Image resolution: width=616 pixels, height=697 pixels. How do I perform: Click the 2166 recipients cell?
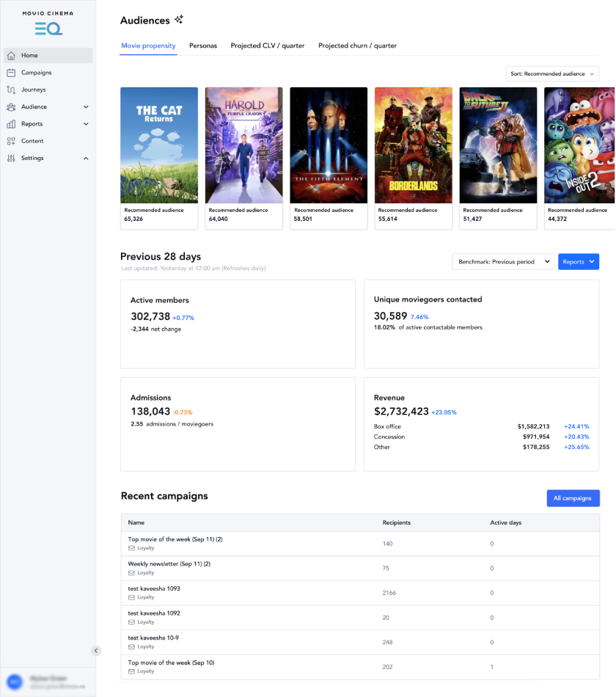click(x=389, y=593)
